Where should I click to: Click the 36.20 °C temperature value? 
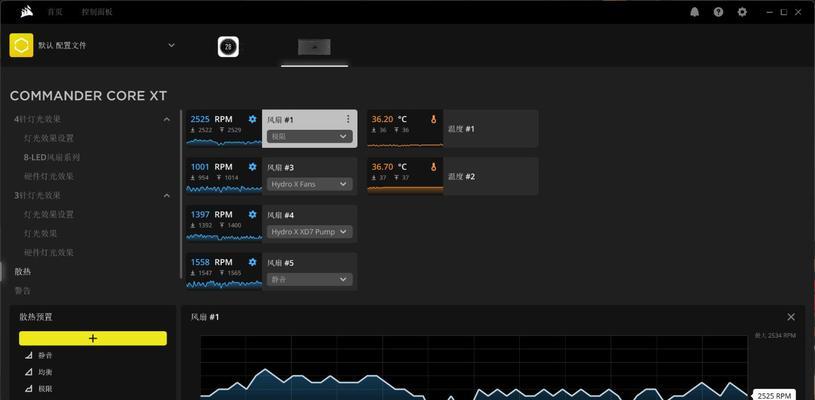tap(389, 119)
